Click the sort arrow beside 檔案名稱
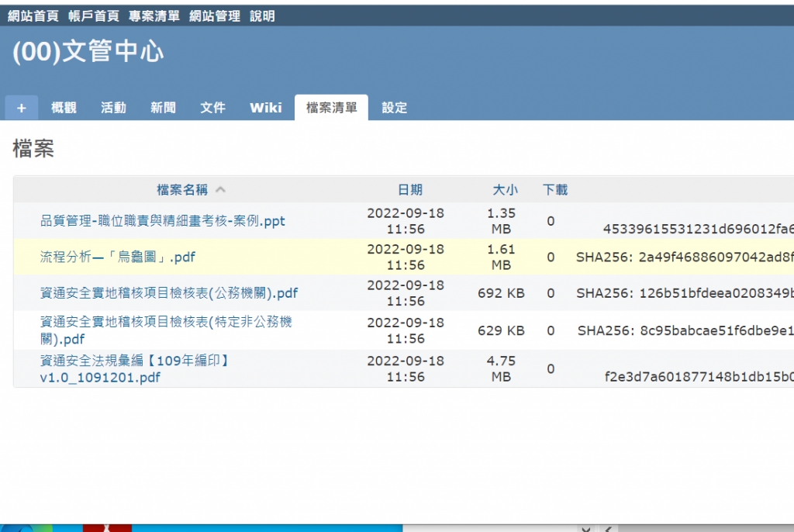Screen dimensions: 794x532 point(220,189)
